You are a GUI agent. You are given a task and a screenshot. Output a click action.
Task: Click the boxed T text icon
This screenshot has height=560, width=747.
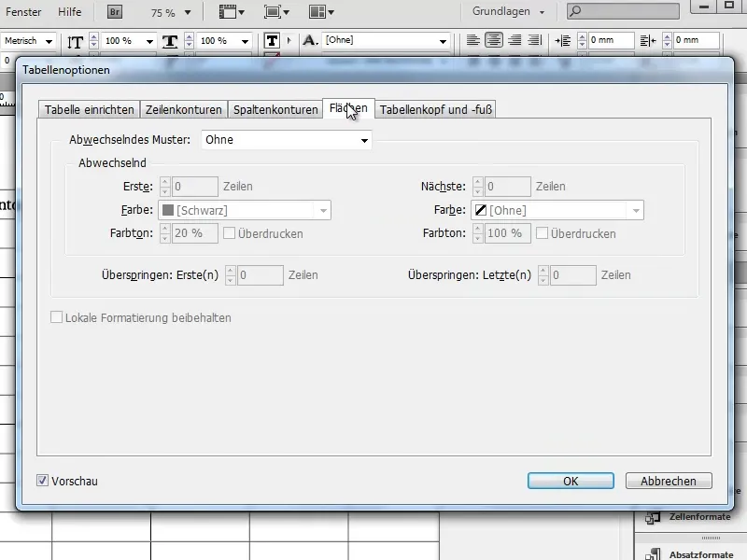coord(272,41)
